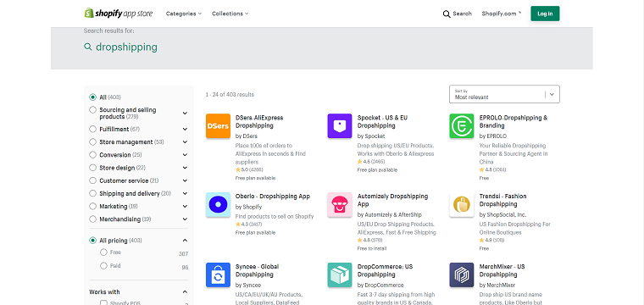The image size is (644, 305).
Task: Expand the Conversion chevron
Action: [x=185, y=155]
